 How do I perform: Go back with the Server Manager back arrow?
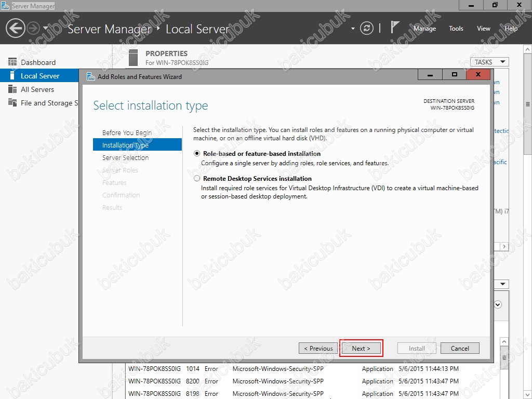(x=15, y=28)
